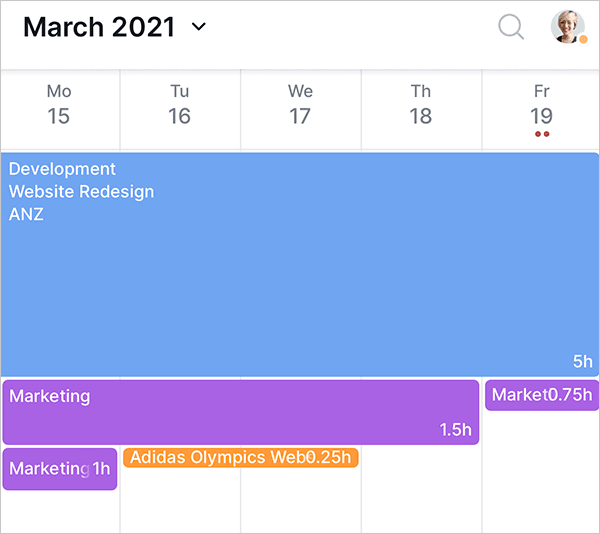Screen dimensions: 600x534
Task: Click the March 2021 title
Action: click(x=99, y=27)
